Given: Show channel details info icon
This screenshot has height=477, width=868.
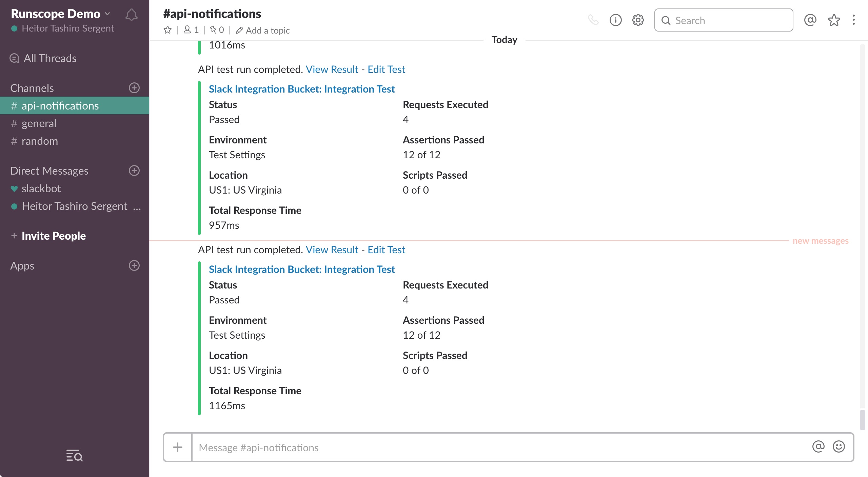Looking at the screenshot, I should tap(616, 20).
